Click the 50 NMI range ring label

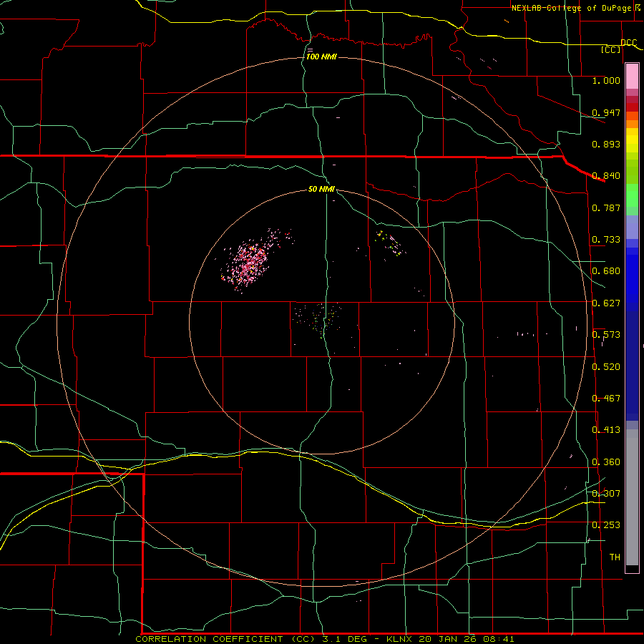tap(321, 189)
